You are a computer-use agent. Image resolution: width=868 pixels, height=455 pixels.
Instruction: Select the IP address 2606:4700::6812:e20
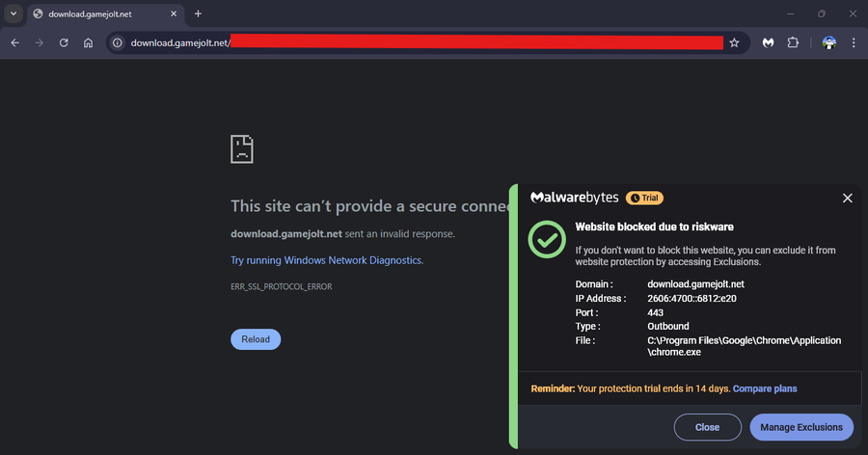692,298
